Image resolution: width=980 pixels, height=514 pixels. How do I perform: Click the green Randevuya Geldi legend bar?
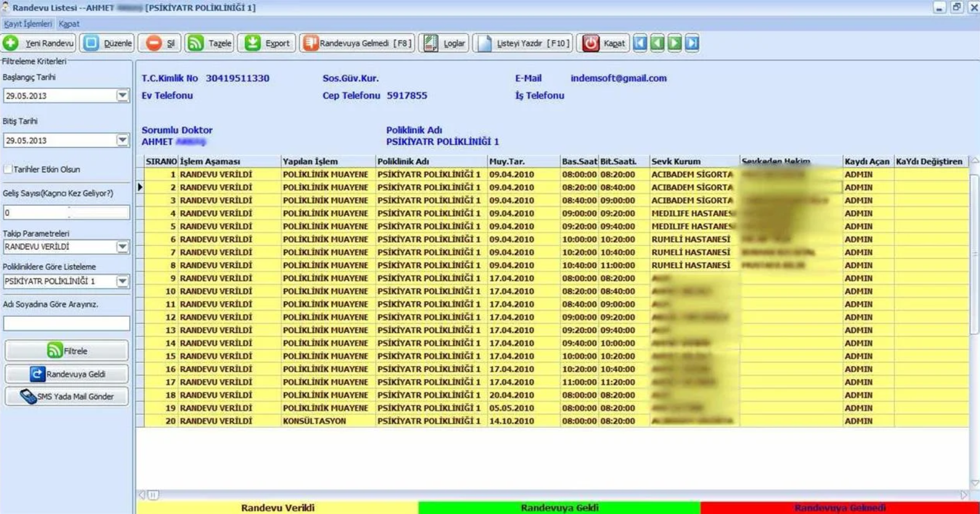(559, 508)
